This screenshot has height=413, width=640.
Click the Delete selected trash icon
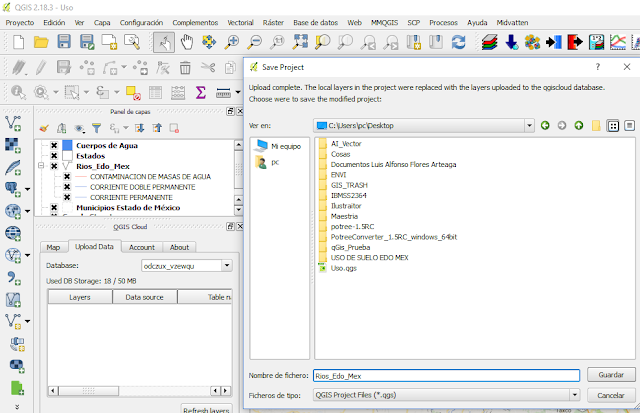(x=185, y=68)
